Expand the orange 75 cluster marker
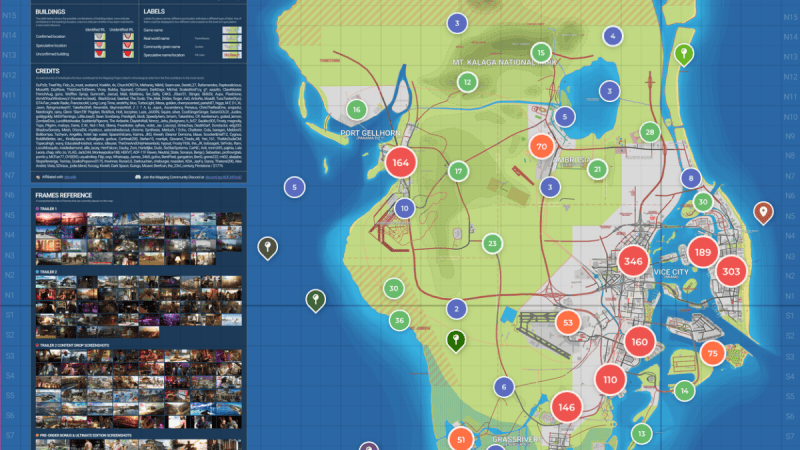800x450 pixels. click(713, 353)
